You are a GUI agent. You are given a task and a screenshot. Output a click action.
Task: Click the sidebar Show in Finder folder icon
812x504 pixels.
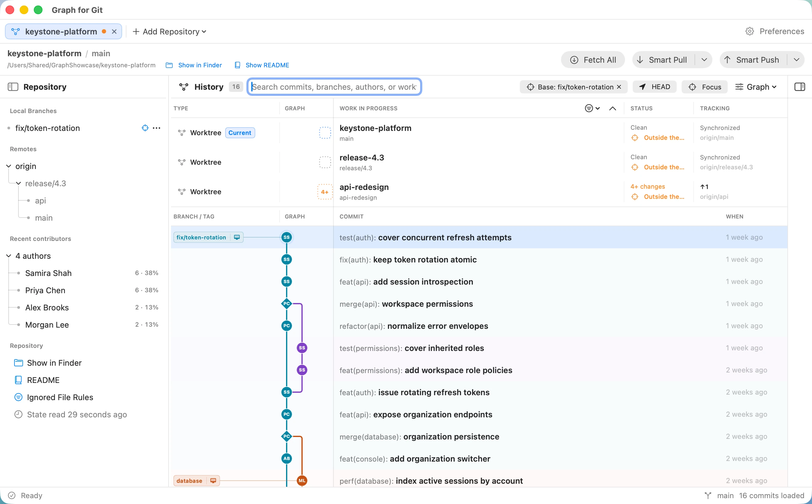coord(18,363)
